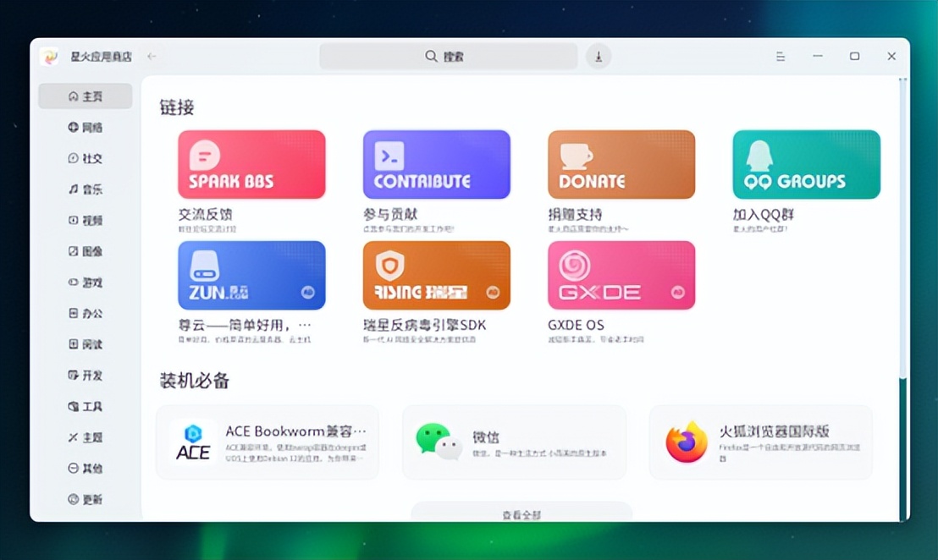Click the 查看全部 view-all button
The height and width of the screenshot is (560, 938).
coord(521,513)
